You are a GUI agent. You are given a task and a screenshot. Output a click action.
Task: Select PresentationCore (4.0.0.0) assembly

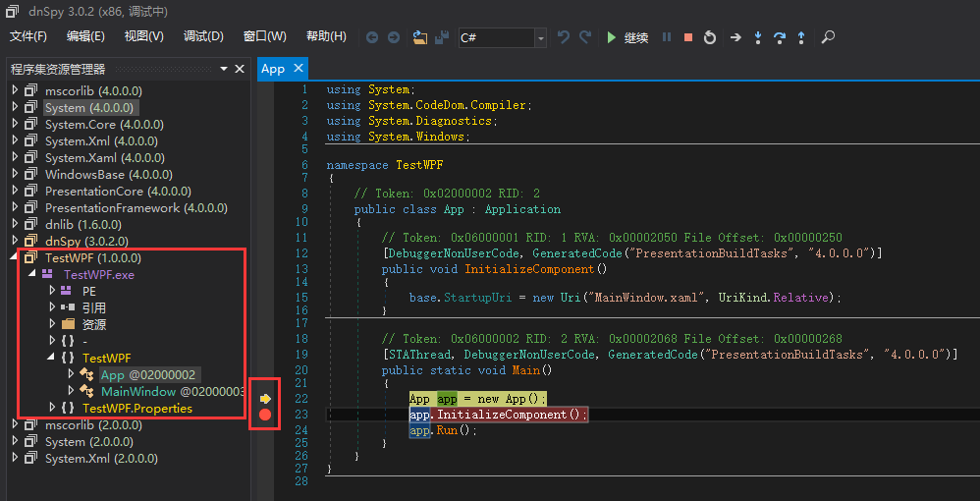[x=118, y=192]
